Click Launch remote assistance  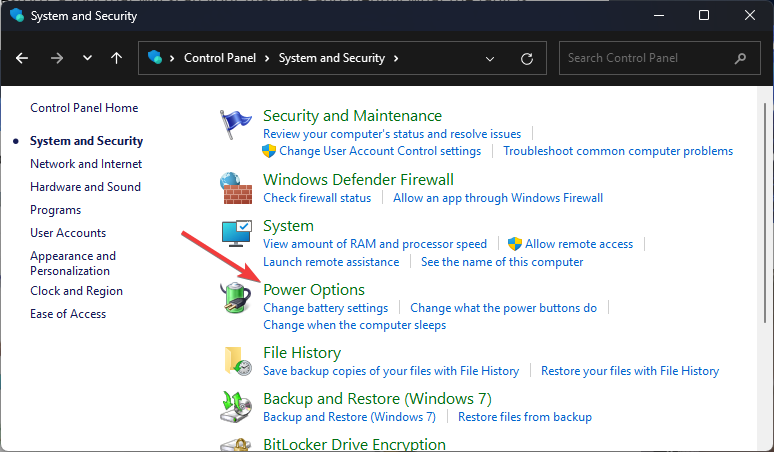point(331,262)
